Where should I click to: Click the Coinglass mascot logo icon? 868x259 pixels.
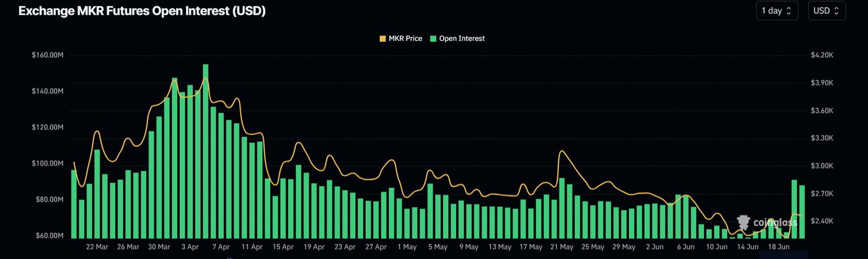[x=745, y=222]
